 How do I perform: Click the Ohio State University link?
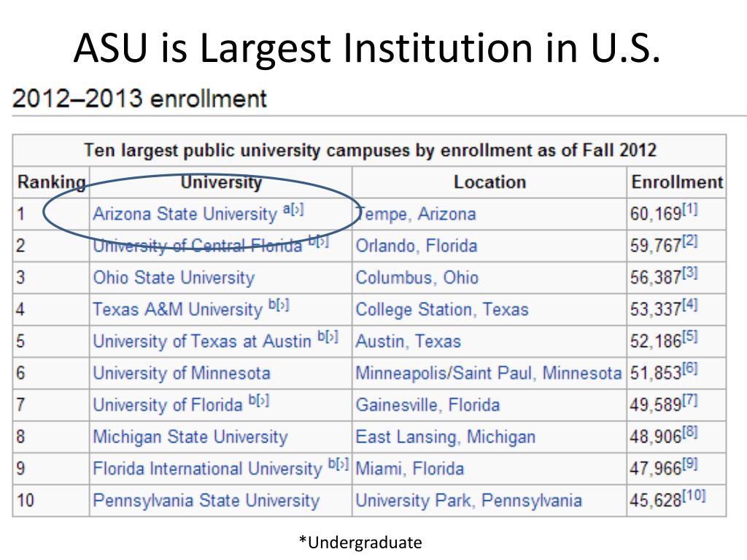click(174, 278)
